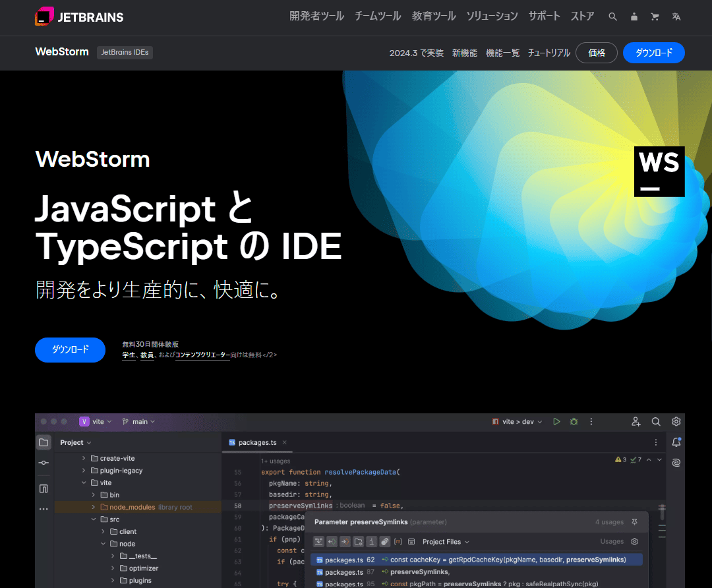This screenshot has height=588, width=712.
Task: Expand the client folder
Action: 103,532
